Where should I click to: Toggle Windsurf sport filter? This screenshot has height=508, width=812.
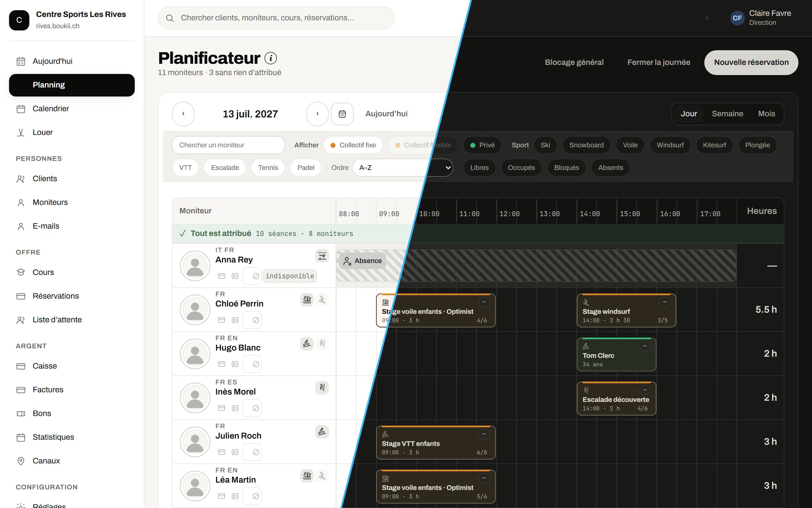point(670,145)
